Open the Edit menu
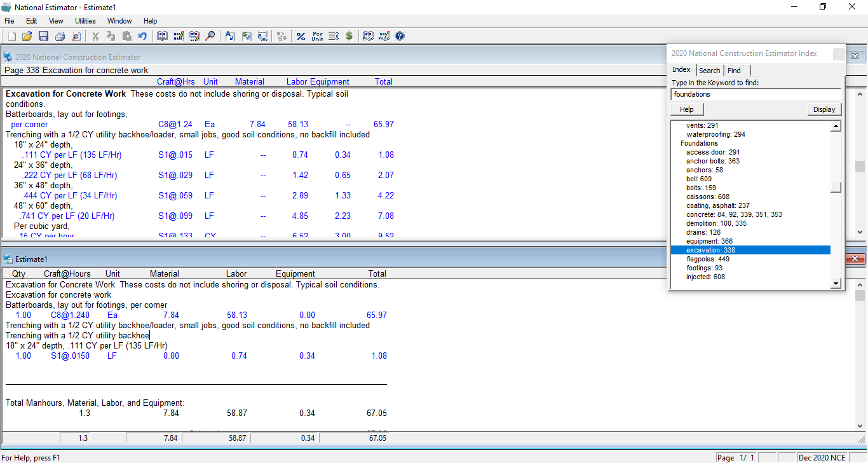Screen dimensions: 868x463 [x=32, y=21]
